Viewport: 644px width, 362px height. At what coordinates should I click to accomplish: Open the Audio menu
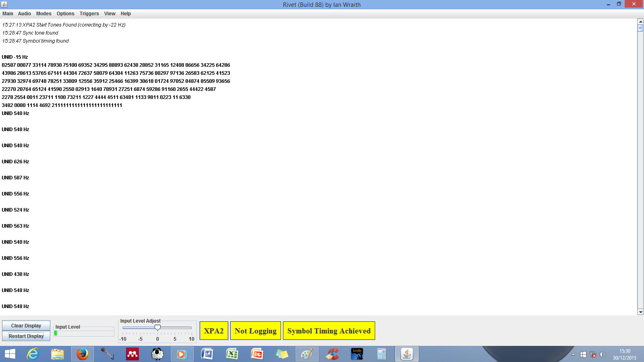tap(24, 14)
